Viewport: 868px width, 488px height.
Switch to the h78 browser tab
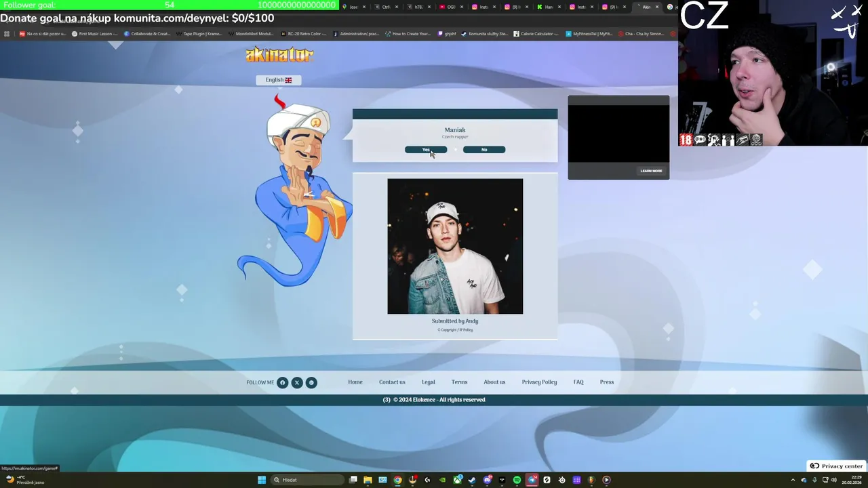click(418, 7)
